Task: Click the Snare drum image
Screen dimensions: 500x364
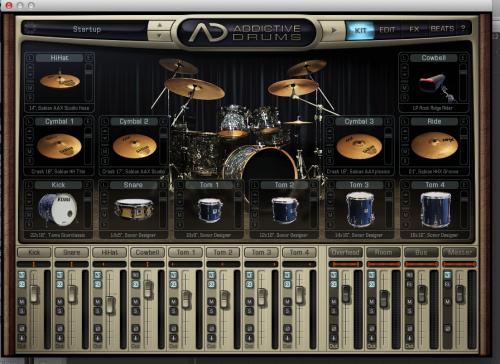Action: pos(134,209)
